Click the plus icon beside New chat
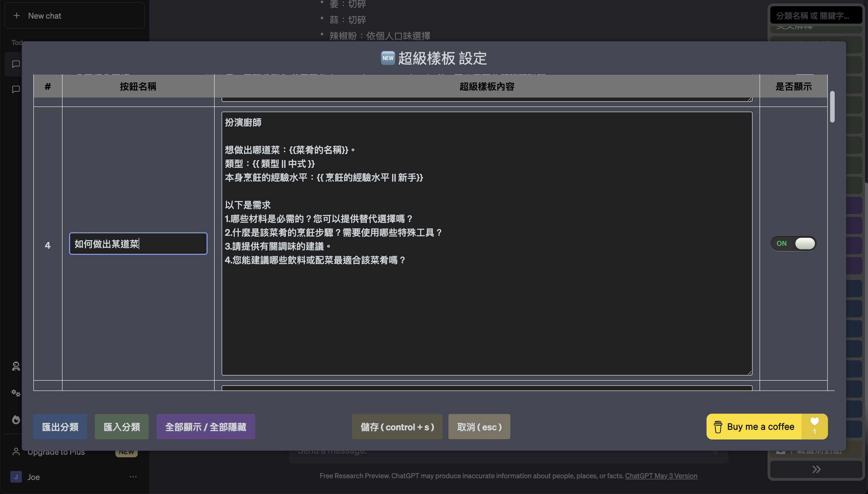The height and width of the screenshot is (494, 868). tap(16, 15)
